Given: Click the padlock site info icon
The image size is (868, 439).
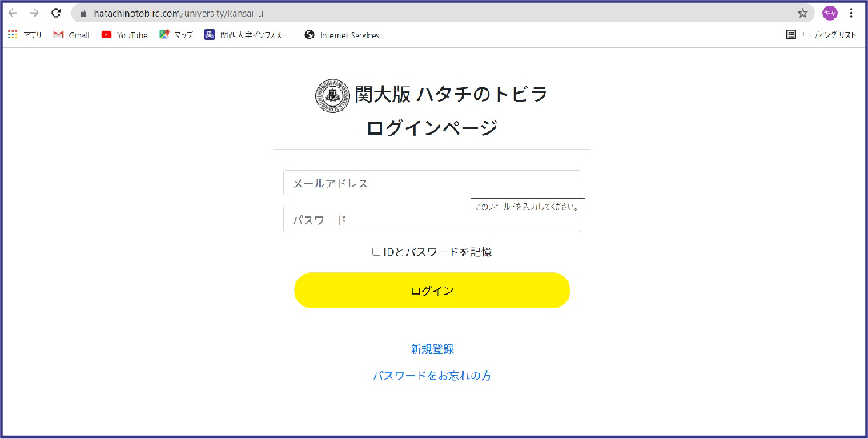Looking at the screenshot, I should (83, 14).
